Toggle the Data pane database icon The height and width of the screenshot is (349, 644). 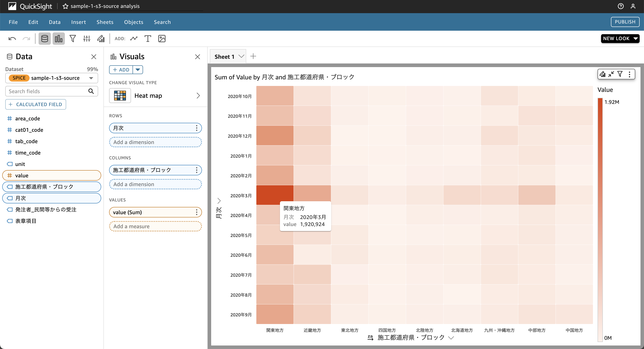click(x=44, y=39)
